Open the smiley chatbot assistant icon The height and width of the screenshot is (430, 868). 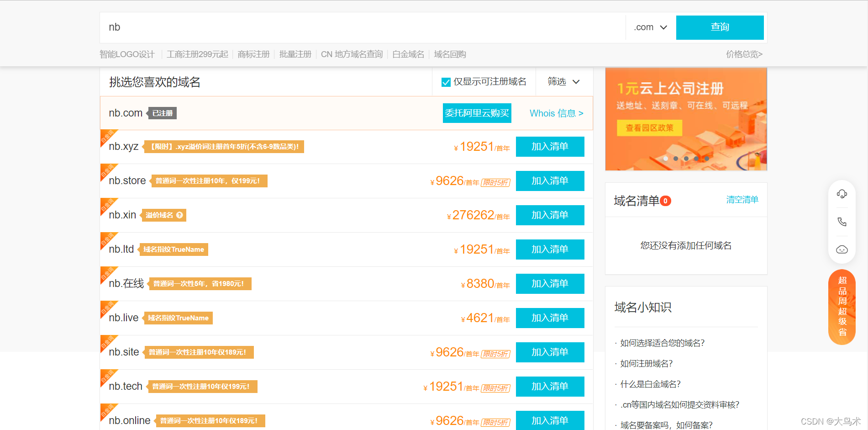pyautogui.click(x=842, y=250)
